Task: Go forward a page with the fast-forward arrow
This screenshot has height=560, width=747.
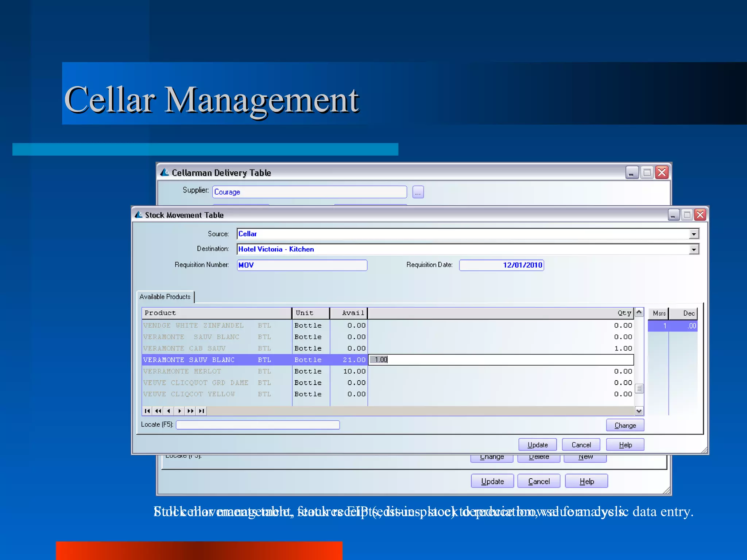Action: (x=190, y=411)
